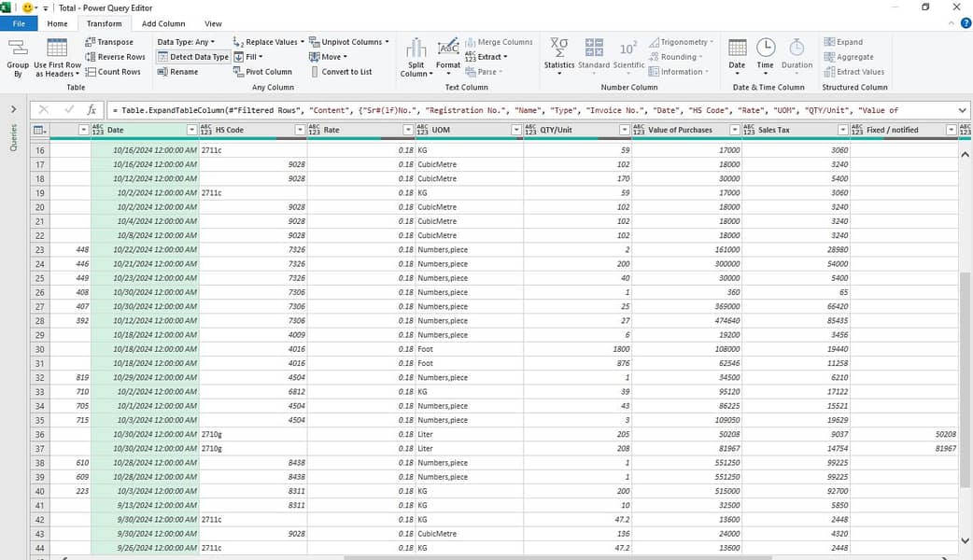This screenshot has height=560, width=973.
Task: Select sales tax cell 85435
Action: [x=797, y=321]
